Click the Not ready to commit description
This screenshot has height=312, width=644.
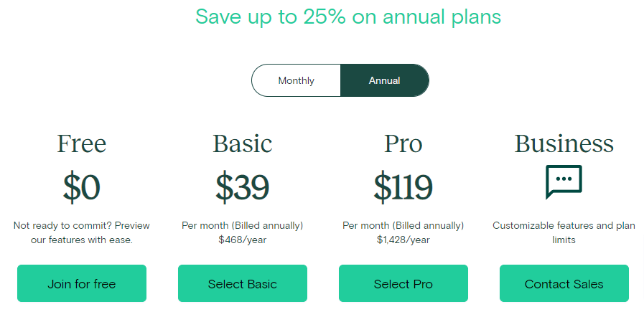point(82,232)
